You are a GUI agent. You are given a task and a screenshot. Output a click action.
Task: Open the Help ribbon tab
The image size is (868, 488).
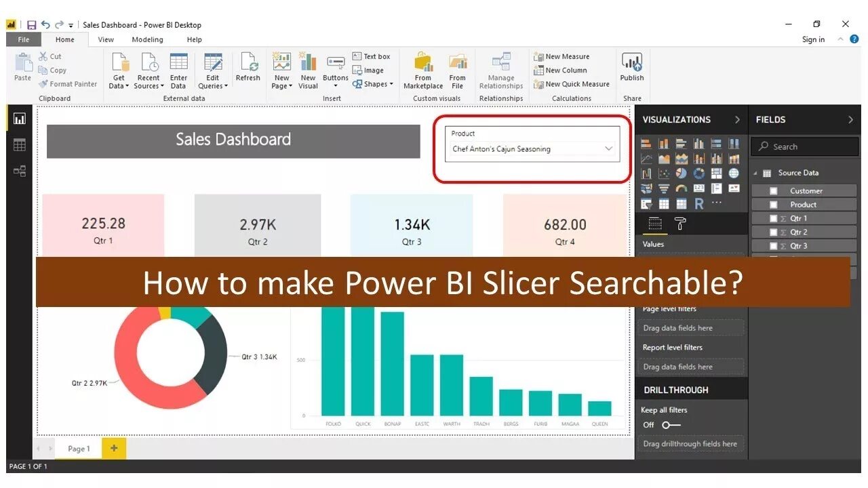[x=195, y=39]
